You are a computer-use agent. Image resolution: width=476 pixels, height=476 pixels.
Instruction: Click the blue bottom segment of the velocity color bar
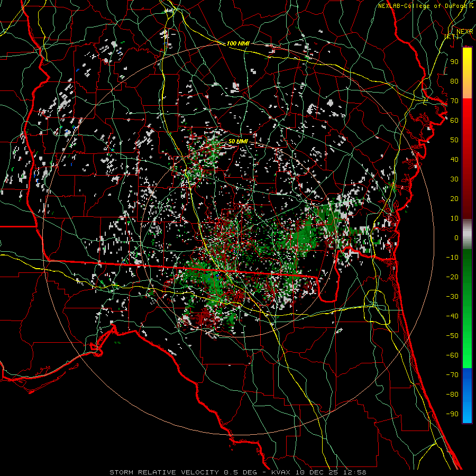pyautogui.click(x=467, y=395)
